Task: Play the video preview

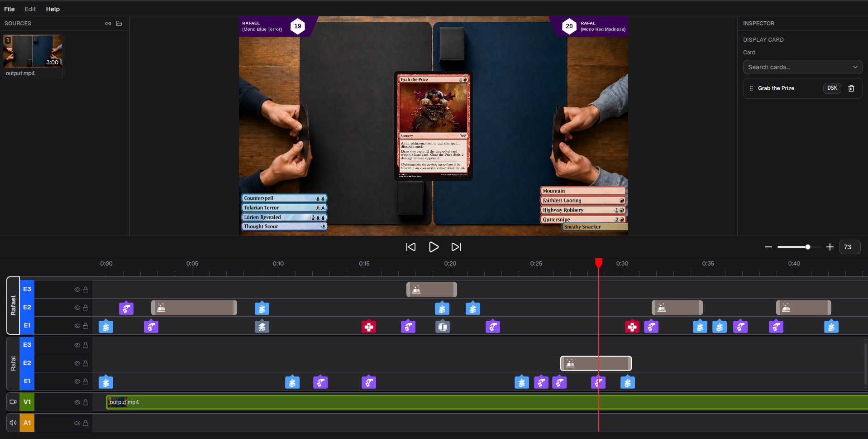Action: [434, 247]
